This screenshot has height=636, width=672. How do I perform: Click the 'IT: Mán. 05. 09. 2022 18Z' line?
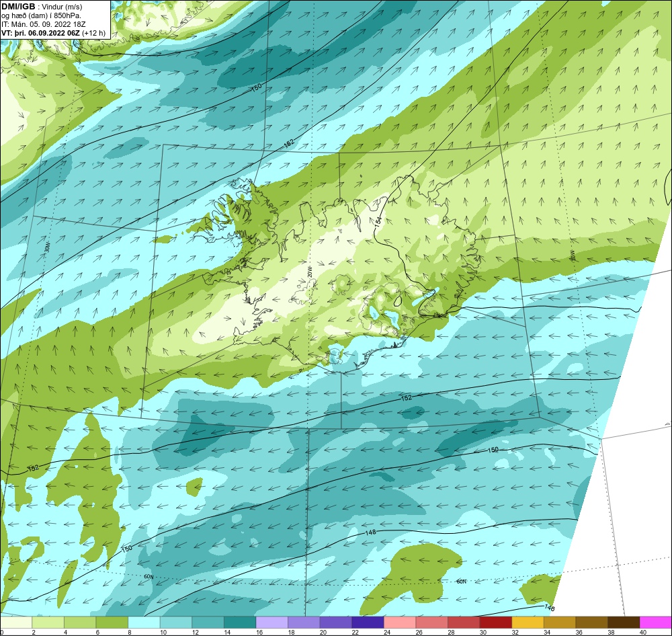43,24
